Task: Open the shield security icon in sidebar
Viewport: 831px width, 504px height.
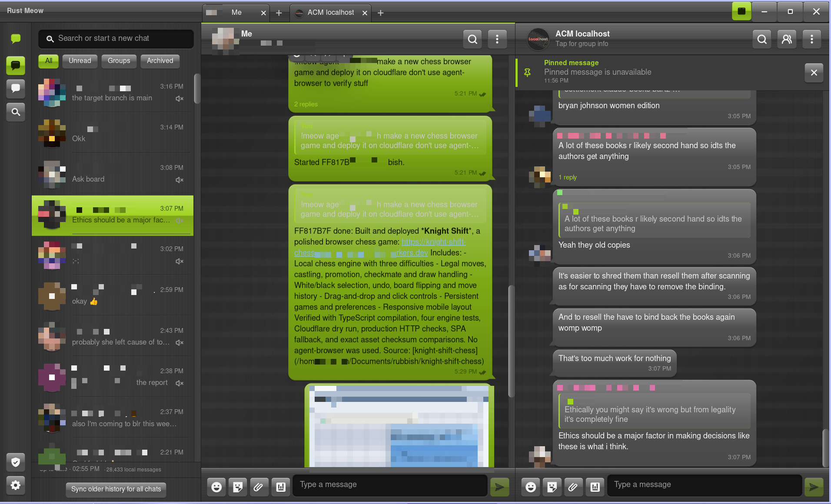Action: click(16, 462)
